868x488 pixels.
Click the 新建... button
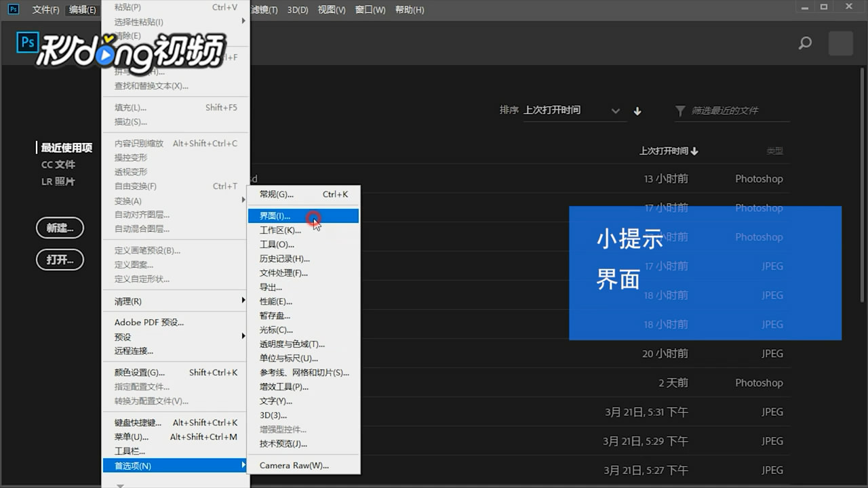[x=60, y=228]
